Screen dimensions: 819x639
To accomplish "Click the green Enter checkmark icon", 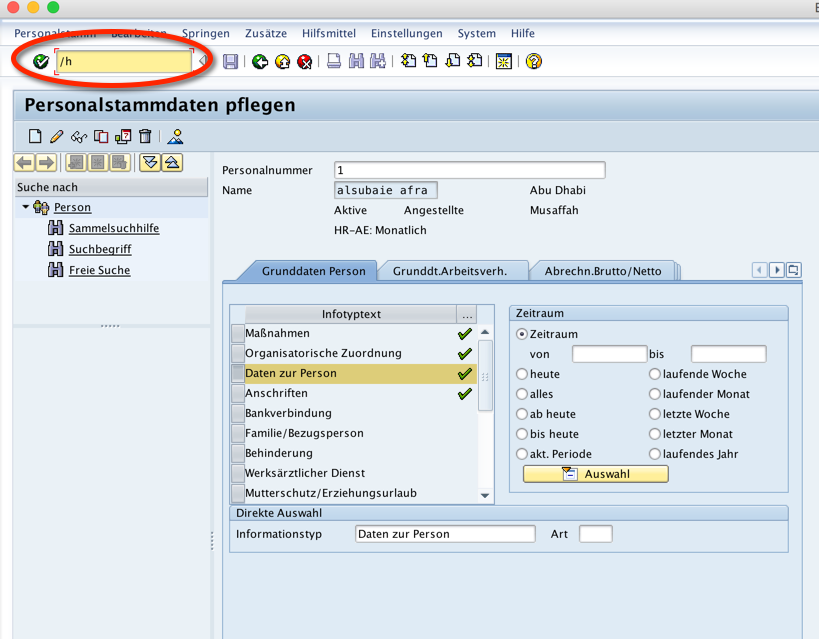I will point(41,62).
